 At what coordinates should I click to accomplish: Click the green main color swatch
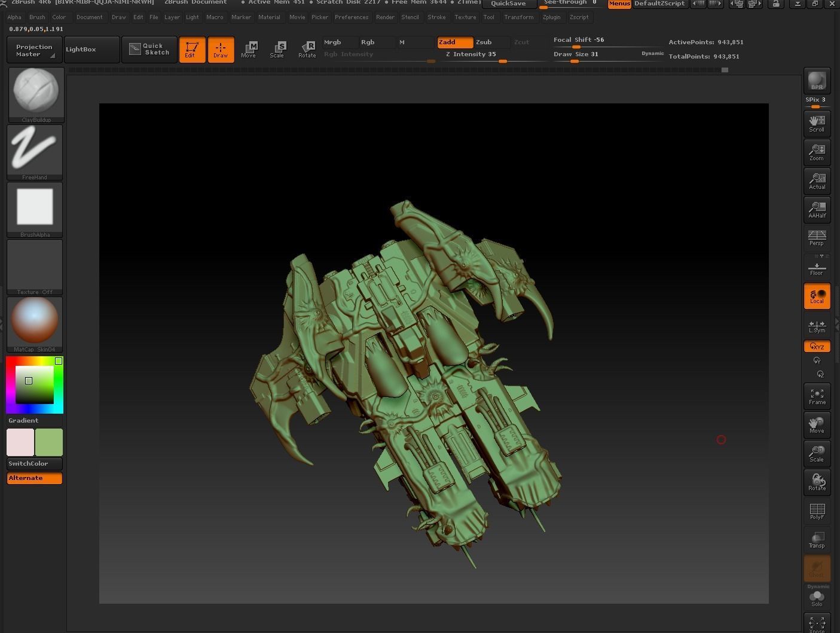point(49,442)
